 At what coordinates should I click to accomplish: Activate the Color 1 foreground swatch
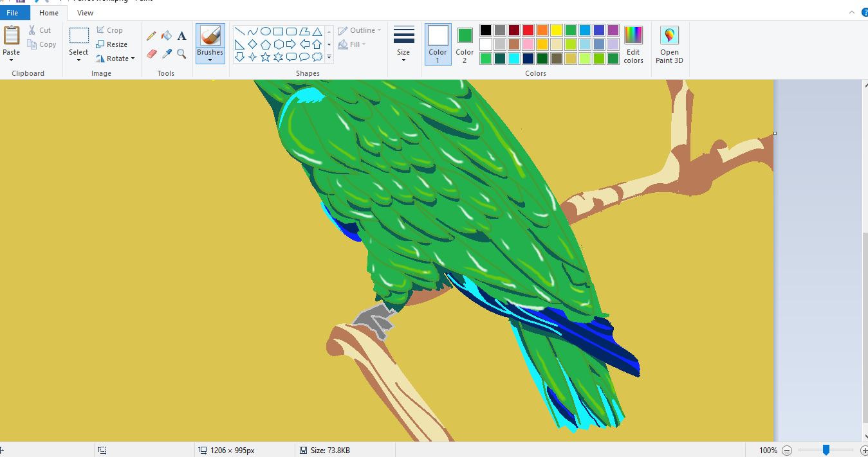(x=438, y=44)
